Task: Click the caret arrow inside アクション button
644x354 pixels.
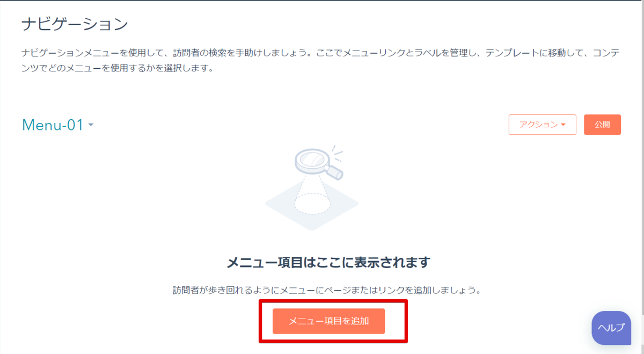Action: (x=563, y=125)
